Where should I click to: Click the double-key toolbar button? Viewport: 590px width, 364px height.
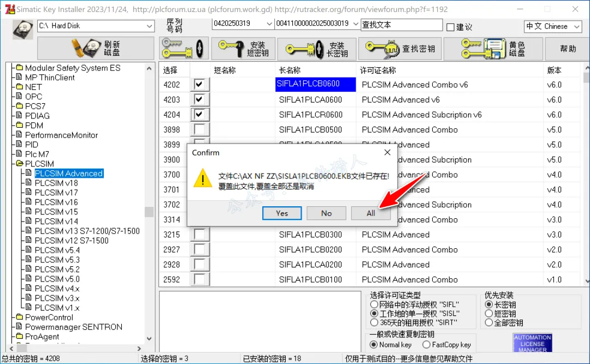point(184,49)
